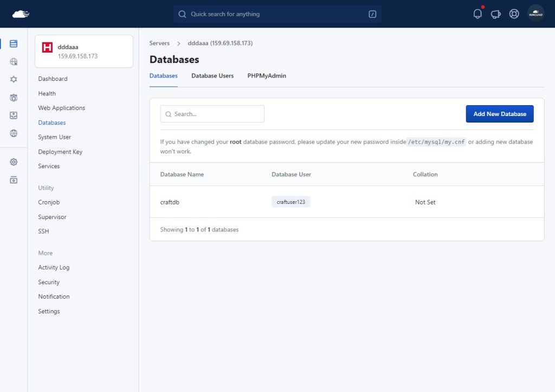555x392 pixels.
Task: Open SSH under Utility
Action: tap(43, 231)
